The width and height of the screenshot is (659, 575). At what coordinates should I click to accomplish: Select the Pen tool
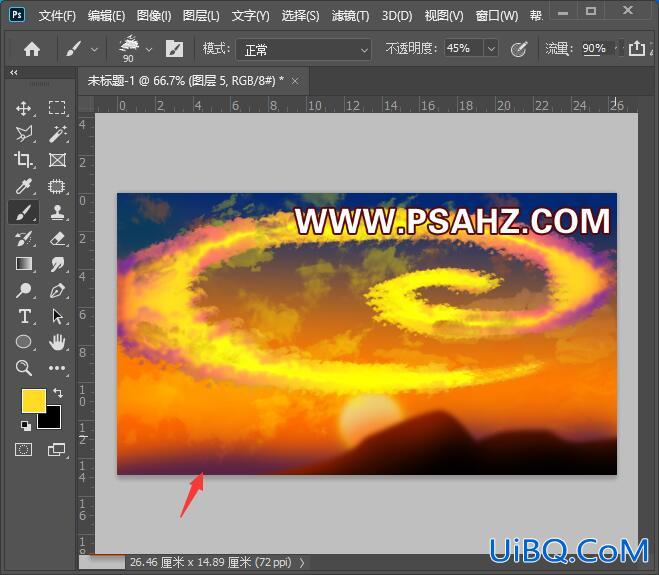pyautogui.click(x=58, y=290)
